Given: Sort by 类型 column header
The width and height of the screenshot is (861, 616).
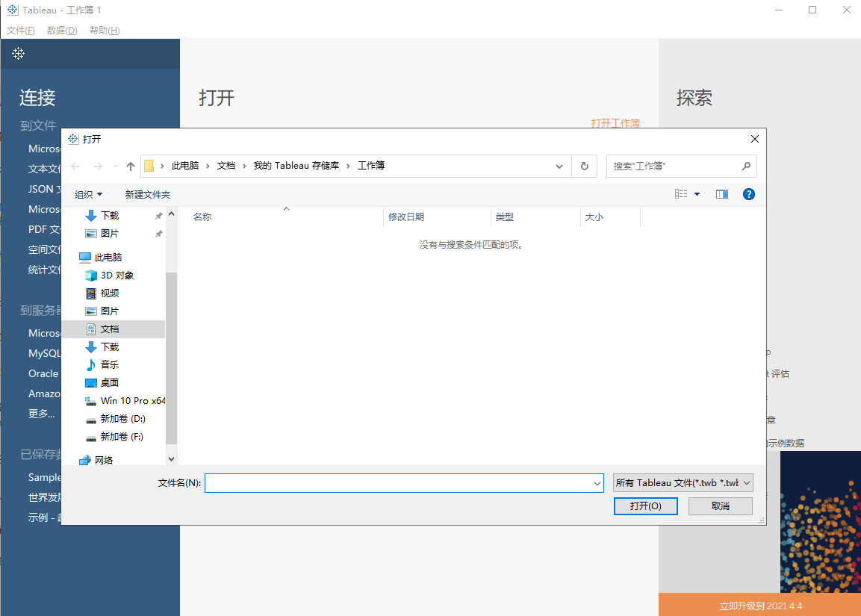Looking at the screenshot, I should click(x=535, y=217).
